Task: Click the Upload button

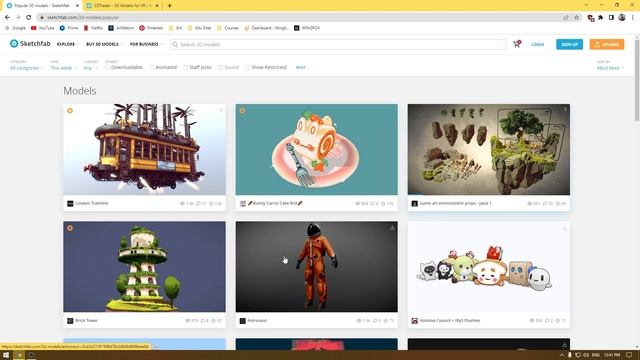Action: [607, 44]
